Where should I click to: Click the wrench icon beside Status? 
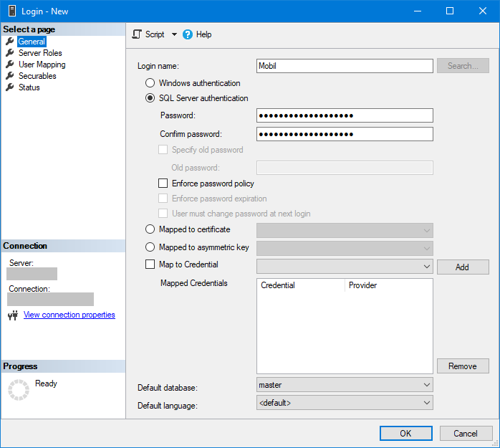pos(10,87)
